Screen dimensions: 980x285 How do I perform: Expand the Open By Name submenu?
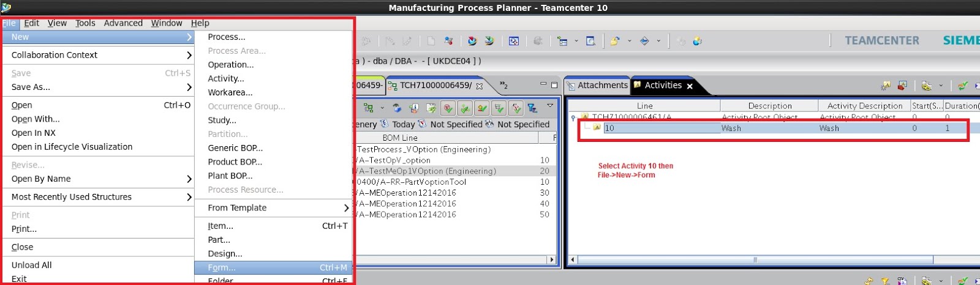98,179
